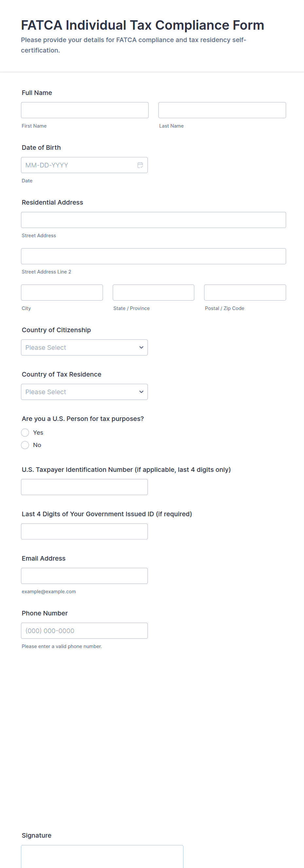
Task: Click the Postal / Zip Code field
Action: 245,292
